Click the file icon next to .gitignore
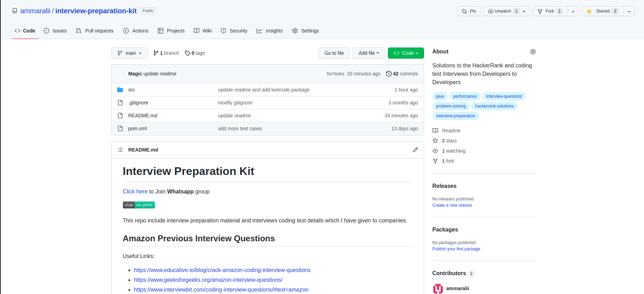 point(120,103)
